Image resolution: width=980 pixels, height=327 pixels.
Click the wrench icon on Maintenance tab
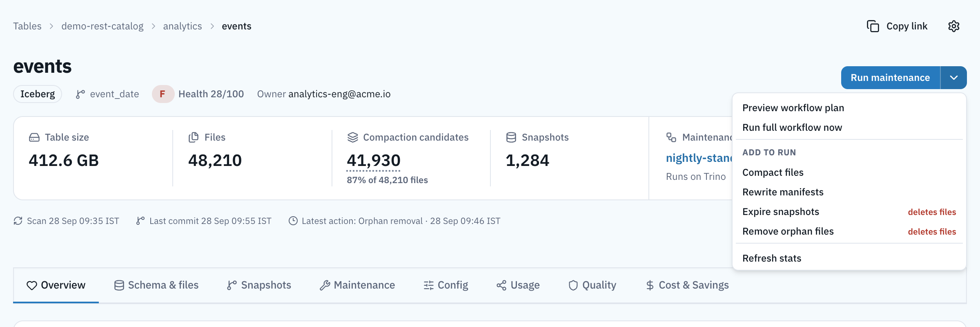click(325, 285)
